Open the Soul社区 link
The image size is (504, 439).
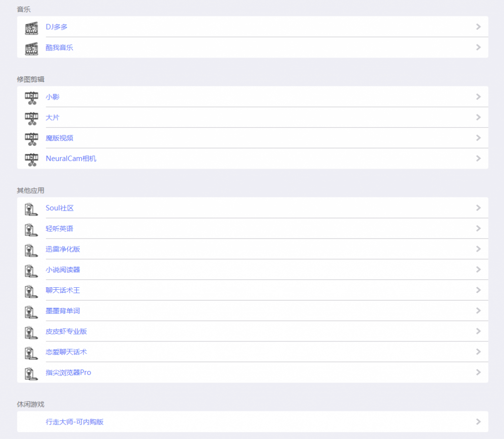point(60,208)
